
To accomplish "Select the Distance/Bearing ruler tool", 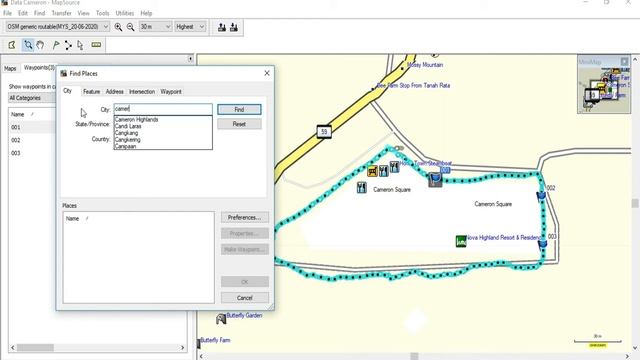I will 96,44.
